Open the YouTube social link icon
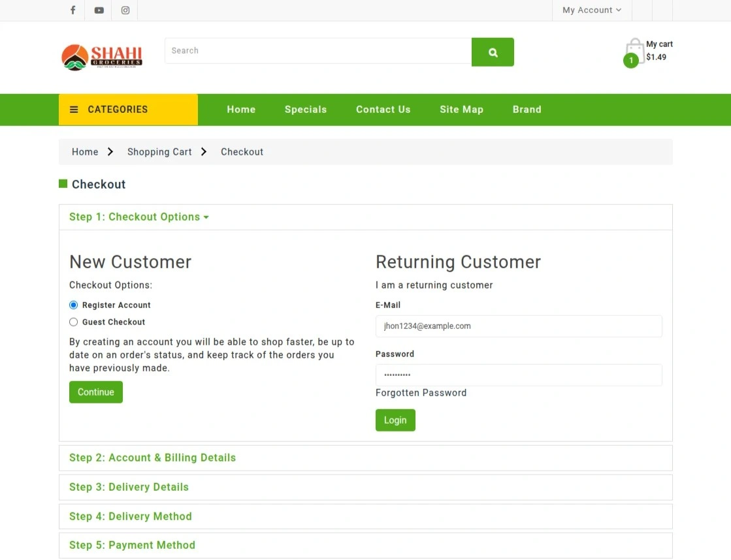This screenshot has height=560, width=731. [99, 10]
